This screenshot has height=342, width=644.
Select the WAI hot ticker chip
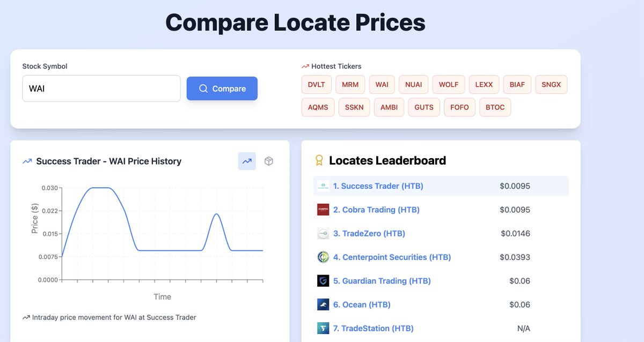tap(382, 85)
